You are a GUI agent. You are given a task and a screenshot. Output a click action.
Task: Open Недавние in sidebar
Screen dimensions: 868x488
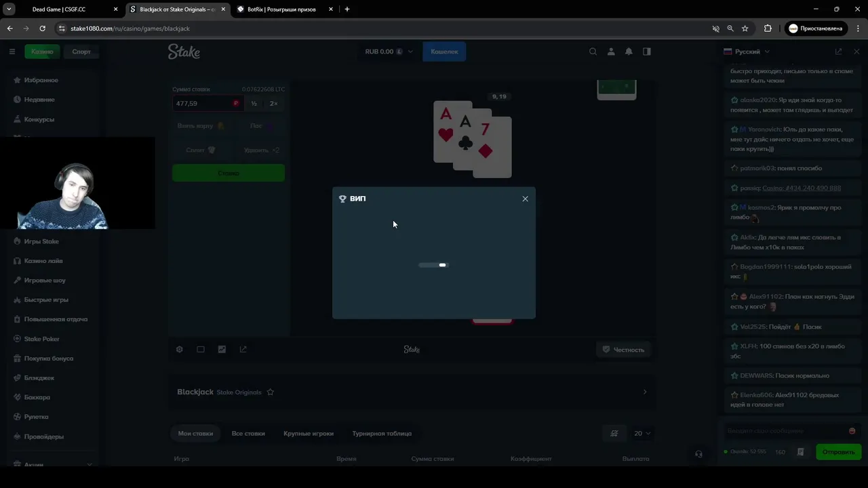39,100
